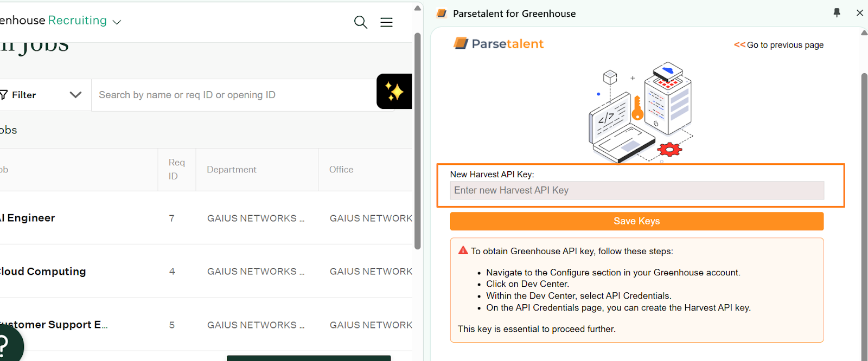The image size is (868, 361).
Task: Click Req ID 7 cell
Action: tap(172, 218)
